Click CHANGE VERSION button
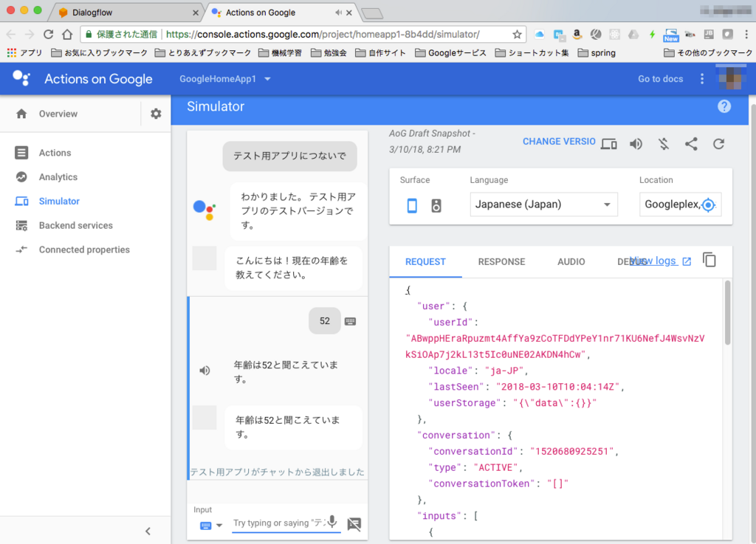Image resolution: width=756 pixels, height=544 pixels. click(559, 141)
